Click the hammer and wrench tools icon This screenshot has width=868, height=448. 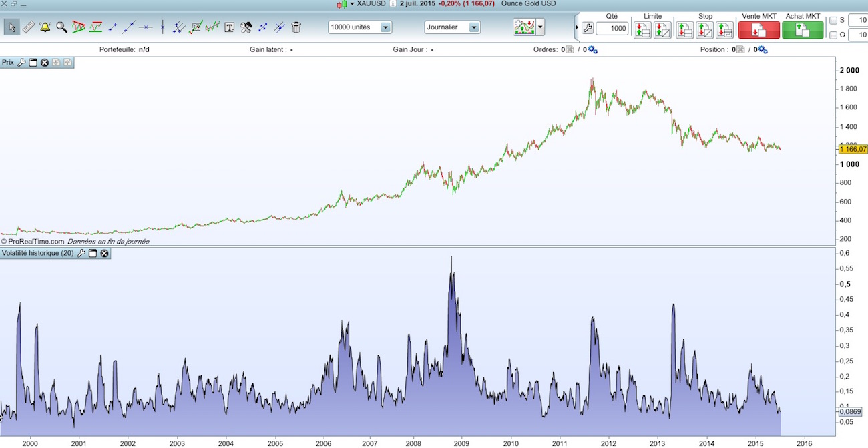[246, 27]
